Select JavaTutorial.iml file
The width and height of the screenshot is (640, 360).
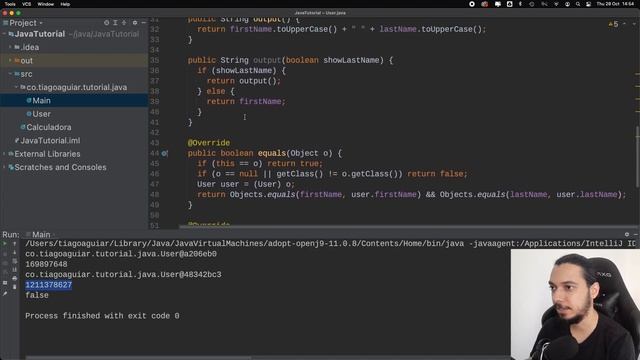pos(50,140)
